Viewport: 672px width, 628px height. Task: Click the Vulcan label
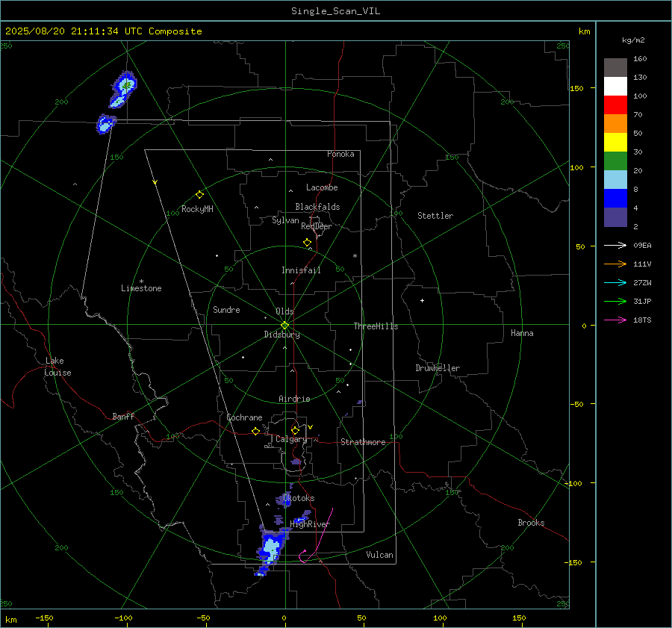(379, 555)
